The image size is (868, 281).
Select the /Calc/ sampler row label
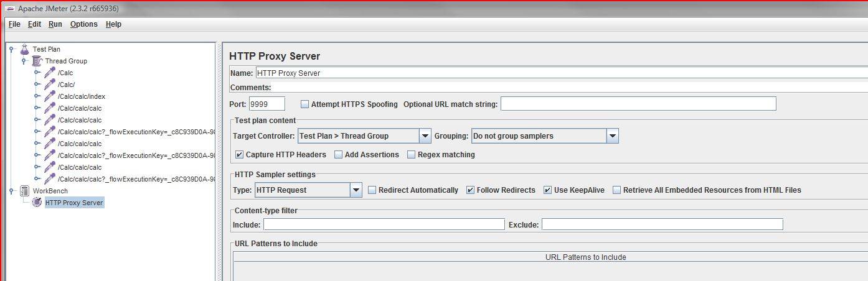click(66, 85)
